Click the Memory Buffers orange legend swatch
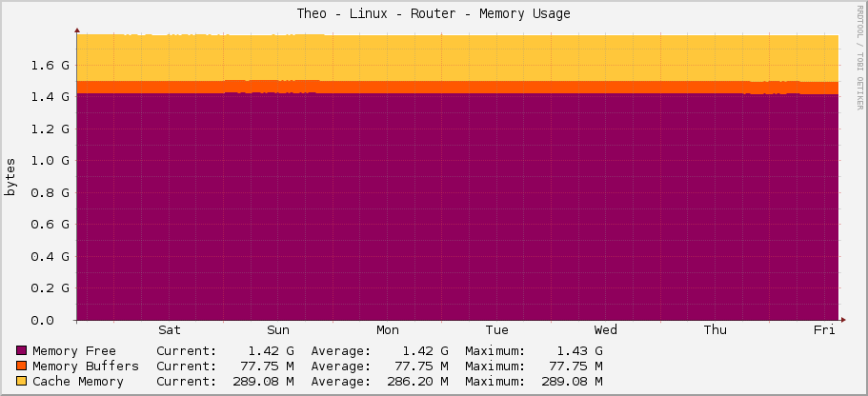The image size is (868, 396). click(x=22, y=366)
